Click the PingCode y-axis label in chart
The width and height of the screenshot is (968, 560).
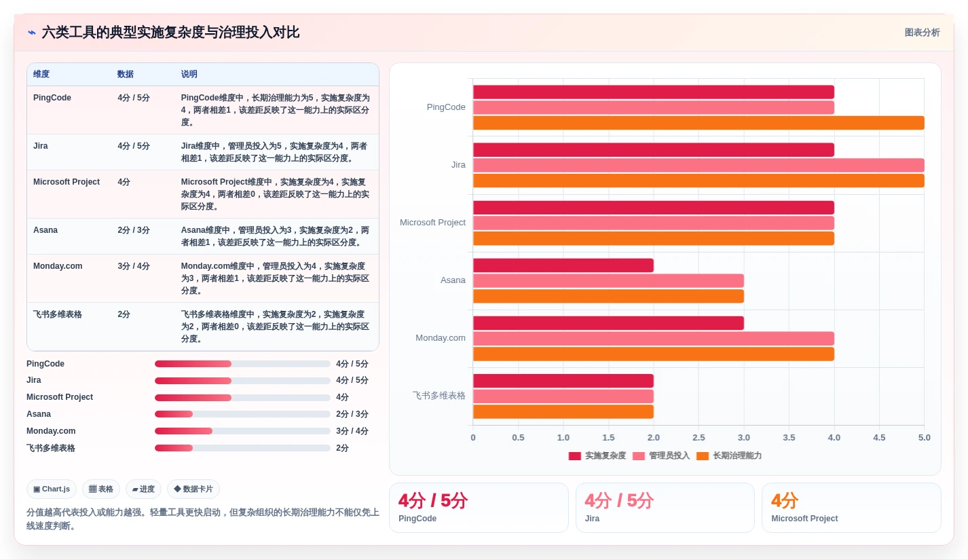(446, 107)
